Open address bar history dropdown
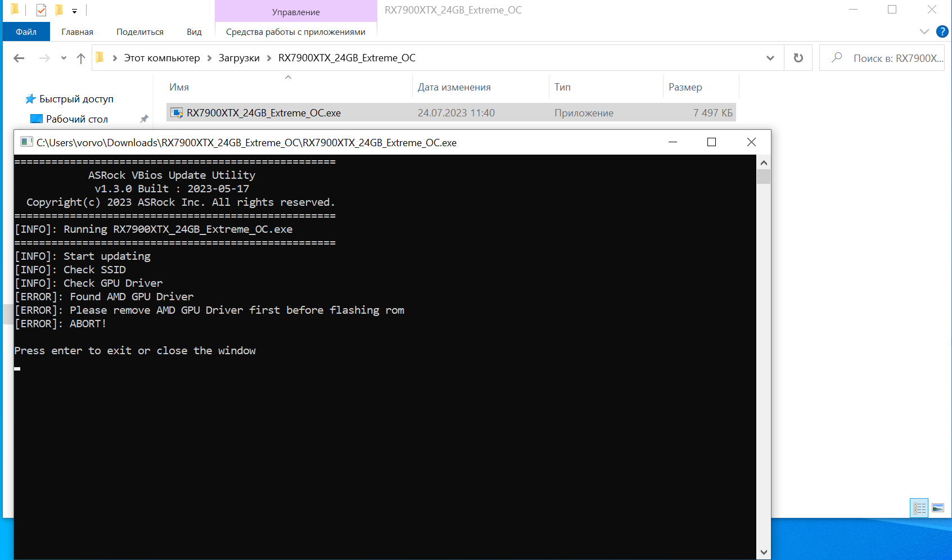952x560 pixels. point(770,58)
